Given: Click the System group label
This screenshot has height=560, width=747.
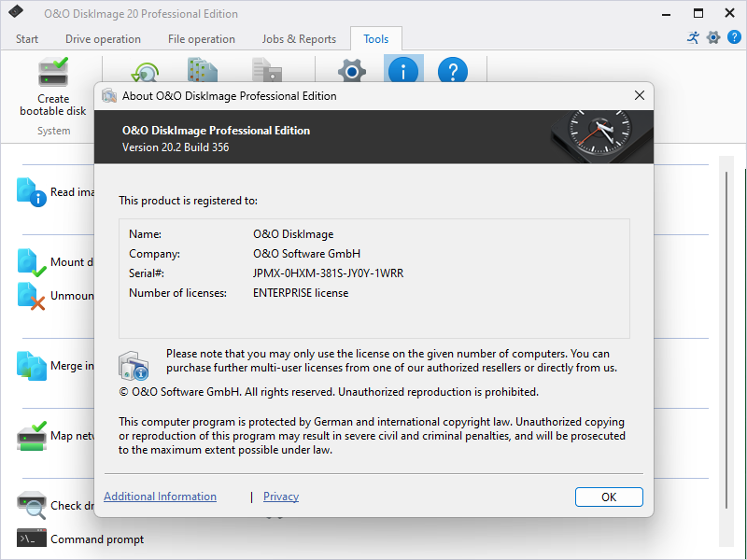Looking at the screenshot, I should (x=54, y=131).
